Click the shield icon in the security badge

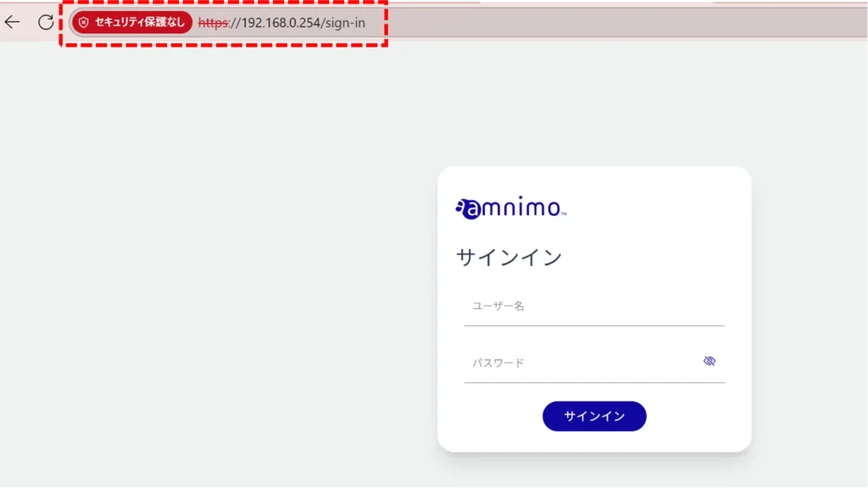pyautogui.click(x=83, y=22)
